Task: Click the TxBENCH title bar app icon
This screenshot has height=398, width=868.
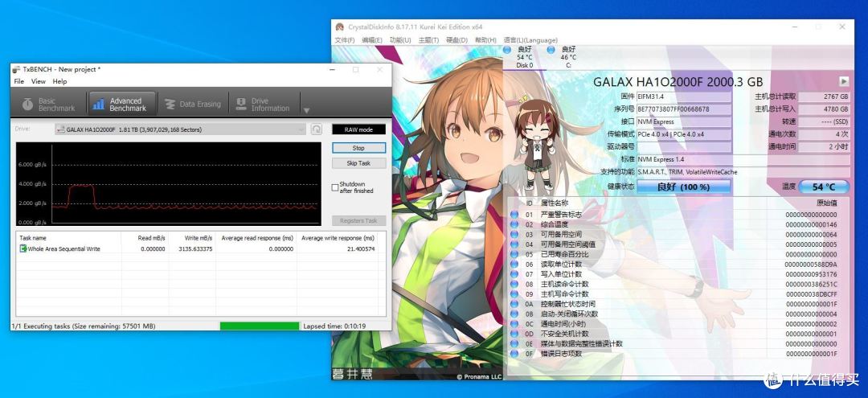Action: click(x=16, y=70)
